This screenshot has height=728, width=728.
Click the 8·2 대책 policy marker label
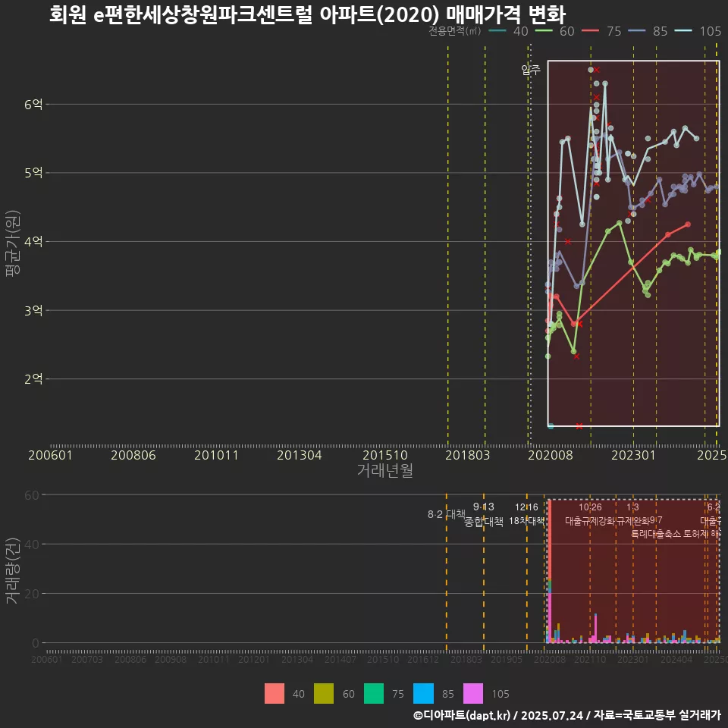(446, 514)
